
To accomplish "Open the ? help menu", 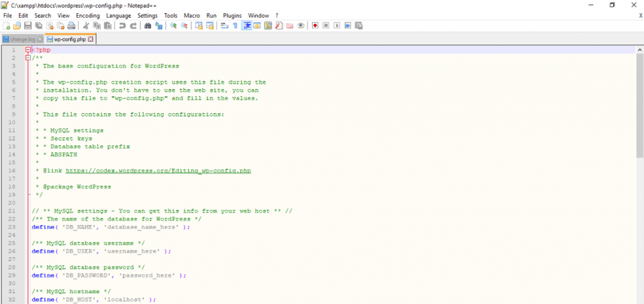I will coord(277,16).
